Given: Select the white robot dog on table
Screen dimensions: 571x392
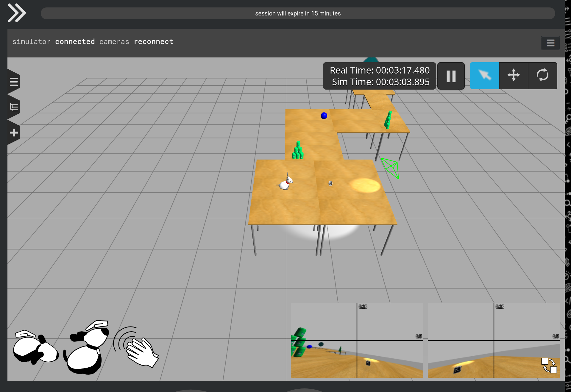Looking at the screenshot, I should point(285,182).
